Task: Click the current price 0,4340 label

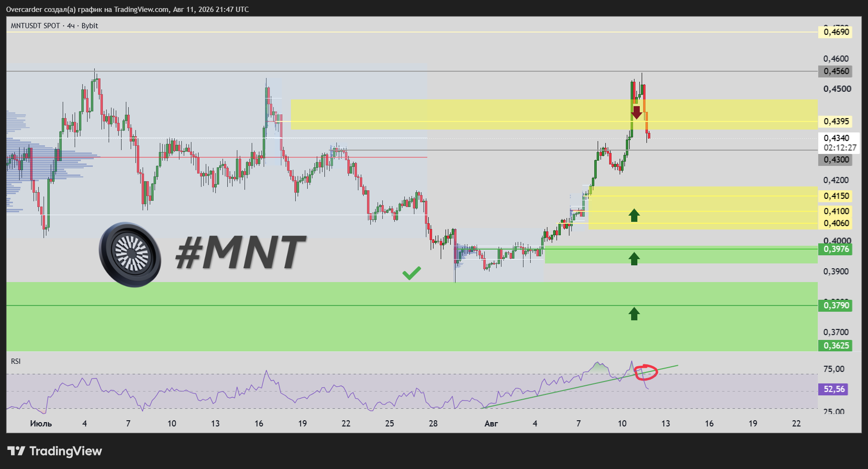Action: click(x=836, y=138)
